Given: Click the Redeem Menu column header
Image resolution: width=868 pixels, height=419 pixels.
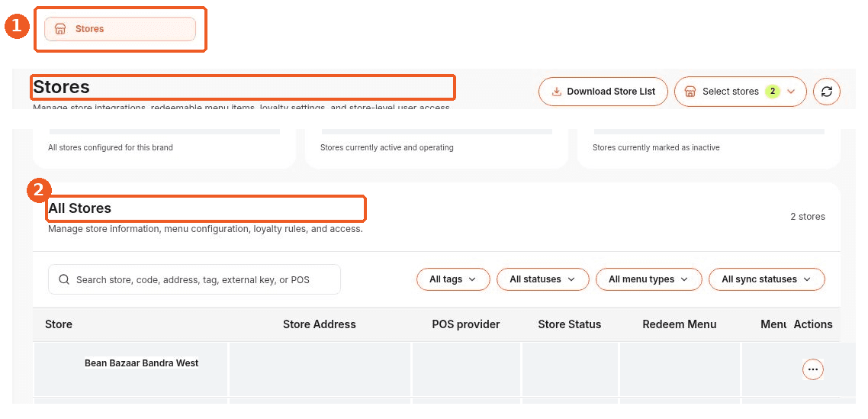Looking at the screenshot, I should 680,324.
